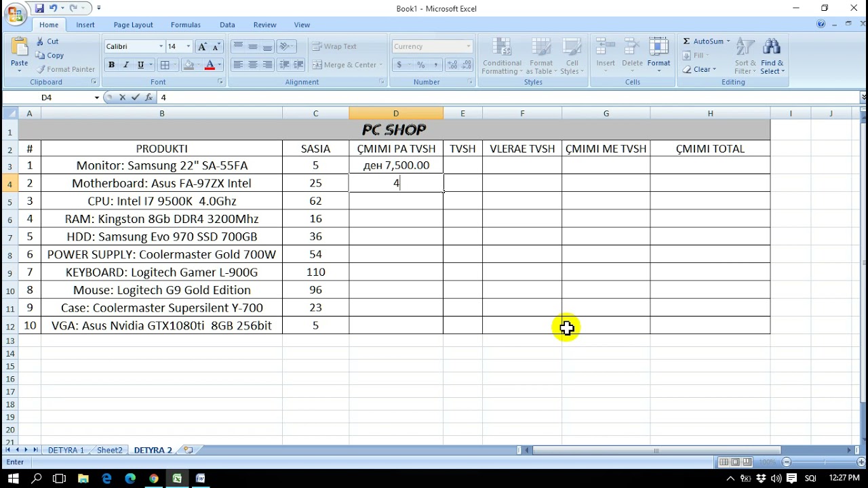Toggle italic formatting
This screenshot has width=868, height=488.
tap(125, 65)
